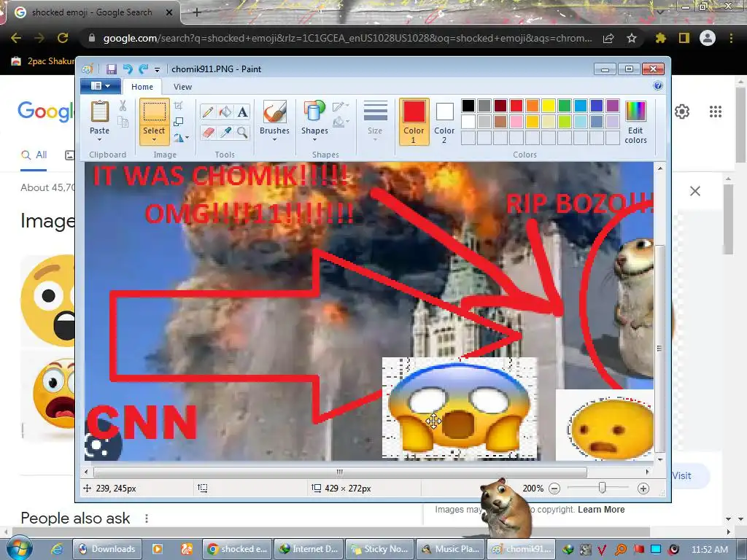Switch to the Home ribbon tab

coord(142,87)
